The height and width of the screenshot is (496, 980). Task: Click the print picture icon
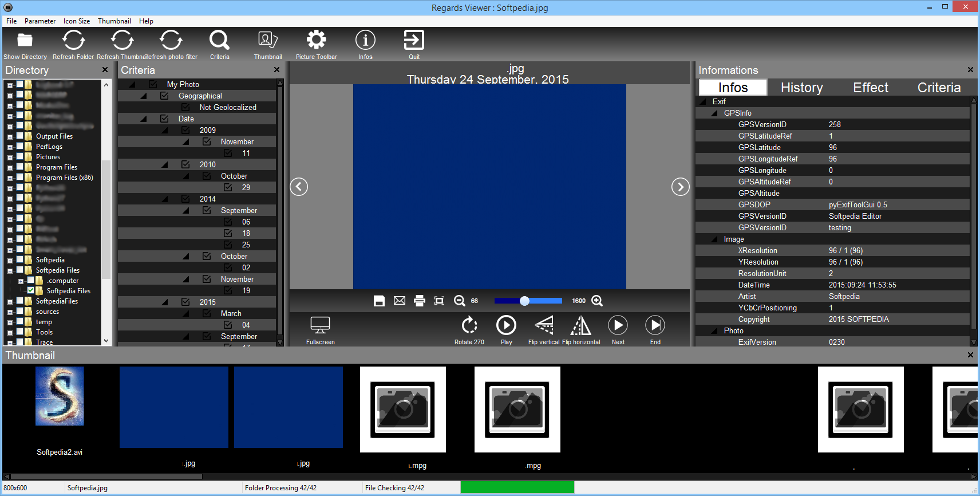click(x=420, y=301)
